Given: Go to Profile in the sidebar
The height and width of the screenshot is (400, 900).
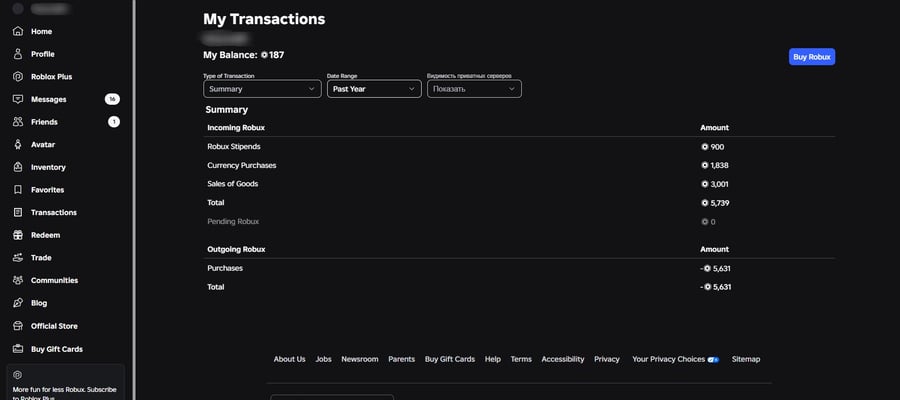Looking at the screenshot, I should [x=42, y=54].
